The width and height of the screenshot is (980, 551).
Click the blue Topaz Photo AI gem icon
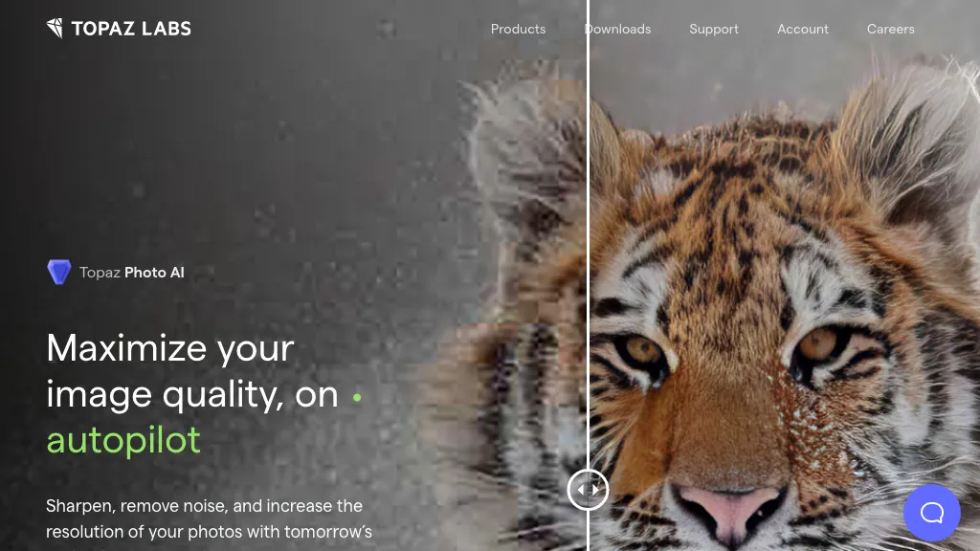(x=59, y=273)
